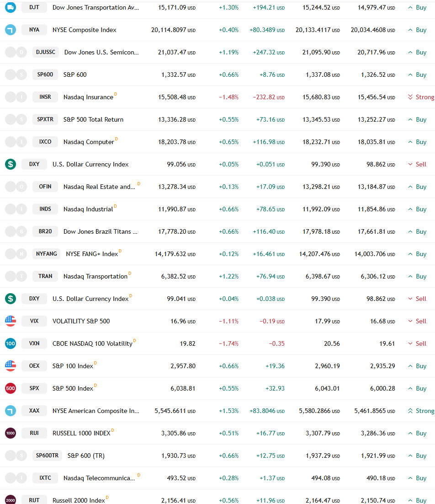Open CBOE NASDAQ 100 Volatility link
Viewport: 435px width, 504px height.
(92, 343)
